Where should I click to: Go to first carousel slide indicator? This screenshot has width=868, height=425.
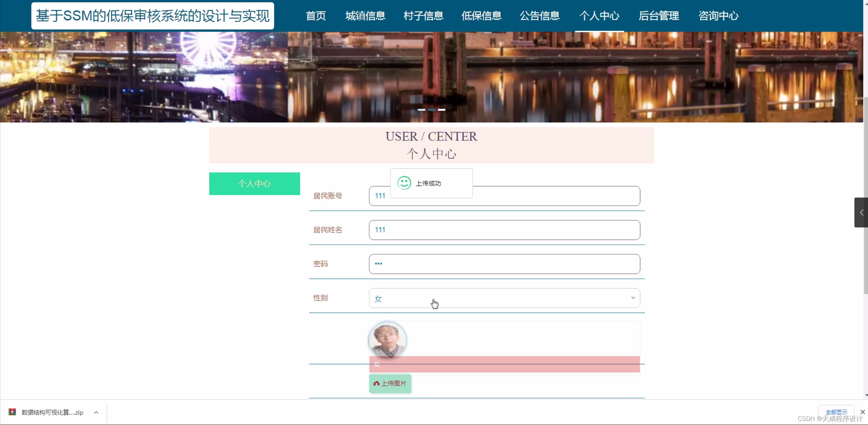pos(421,110)
